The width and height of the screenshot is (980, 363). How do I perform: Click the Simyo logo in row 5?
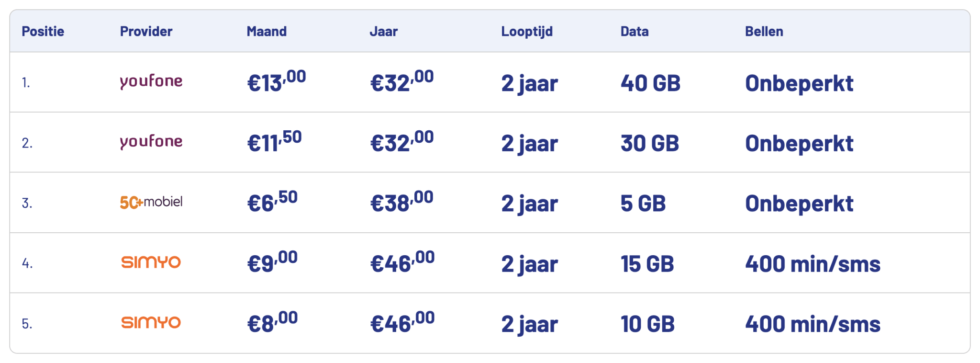[151, 323]
